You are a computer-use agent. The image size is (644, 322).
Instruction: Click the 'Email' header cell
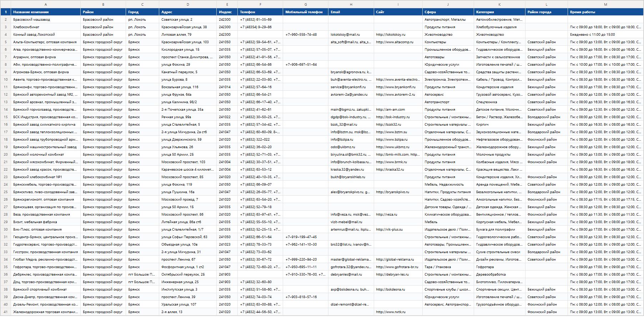351,12
